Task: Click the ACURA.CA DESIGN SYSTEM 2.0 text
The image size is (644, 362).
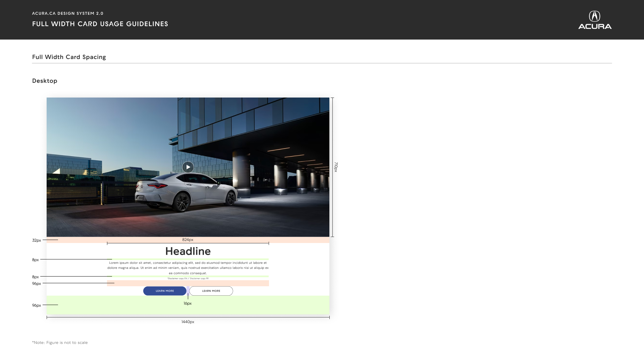Action: 68,13
